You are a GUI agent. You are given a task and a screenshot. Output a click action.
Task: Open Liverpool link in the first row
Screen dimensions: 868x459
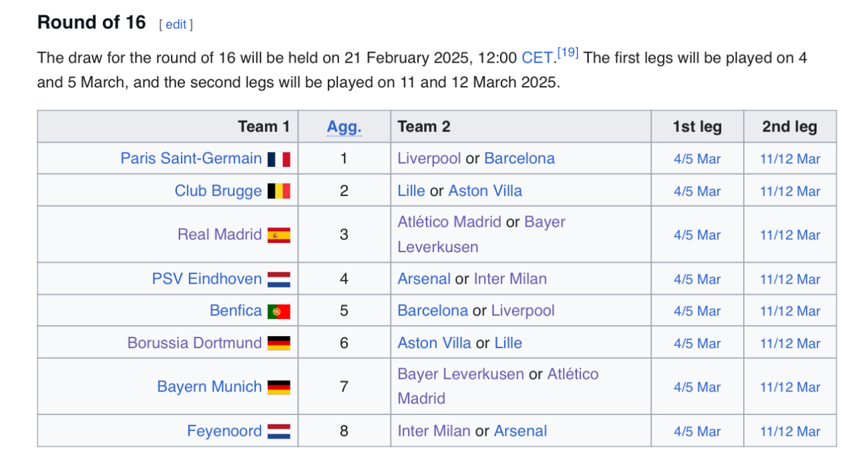pos(429,159)
